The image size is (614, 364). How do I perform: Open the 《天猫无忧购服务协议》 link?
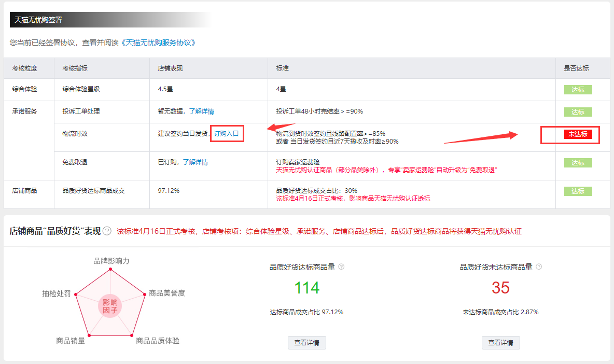pyautogui.click(x=158, y=43)
